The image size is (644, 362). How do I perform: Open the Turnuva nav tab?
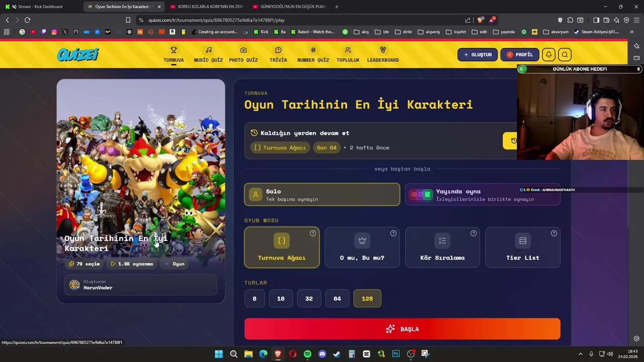pyautogui.click(x=174, y=55)
